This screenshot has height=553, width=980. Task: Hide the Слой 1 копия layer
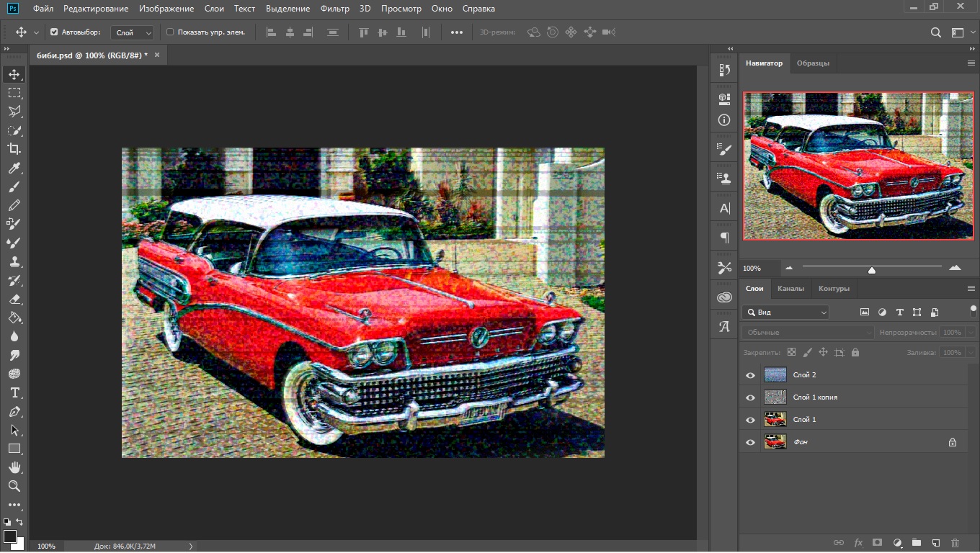pos(750,397)
